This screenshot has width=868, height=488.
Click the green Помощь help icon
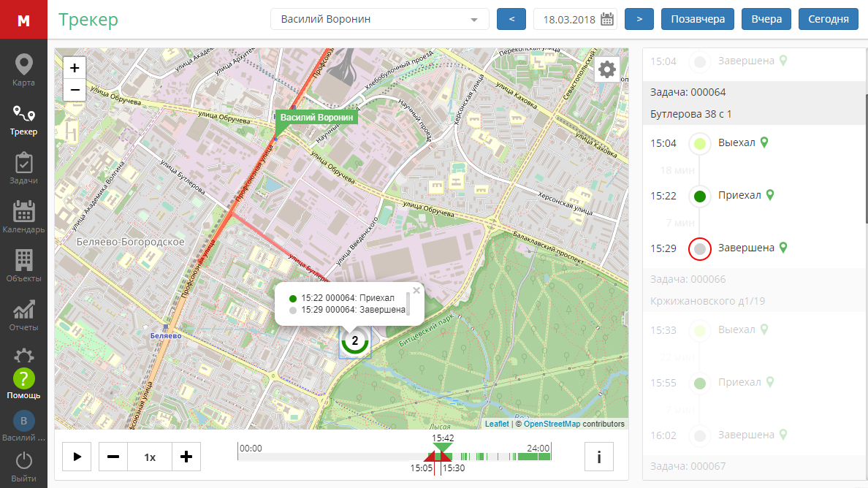point(23,379)
